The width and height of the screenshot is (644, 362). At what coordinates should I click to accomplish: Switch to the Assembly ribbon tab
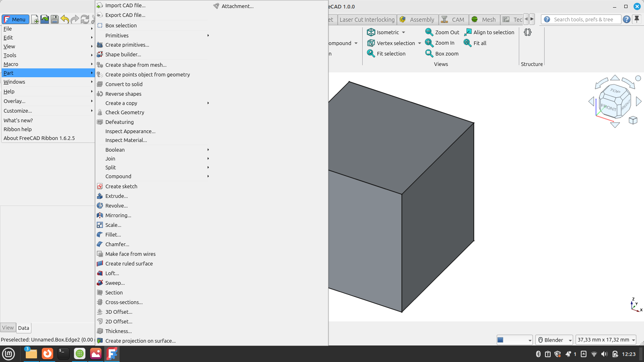tap(418, 19)
